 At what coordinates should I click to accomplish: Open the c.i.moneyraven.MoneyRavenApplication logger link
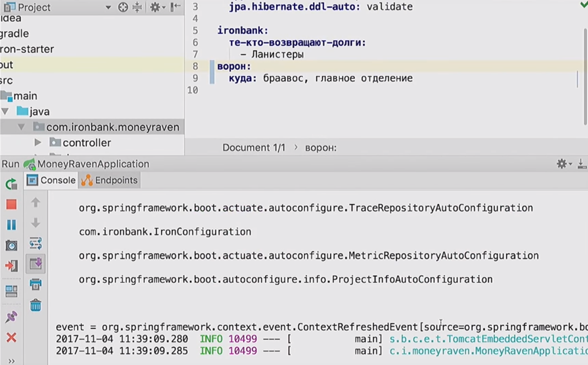click(x=488, y=351)
